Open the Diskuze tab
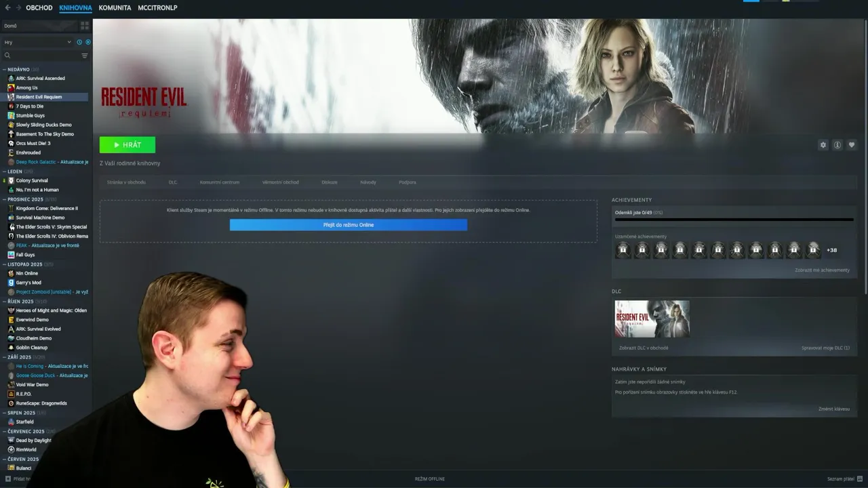Image resolution: width=868 pixels, height=488 pixels. click(x=330, y=182)
